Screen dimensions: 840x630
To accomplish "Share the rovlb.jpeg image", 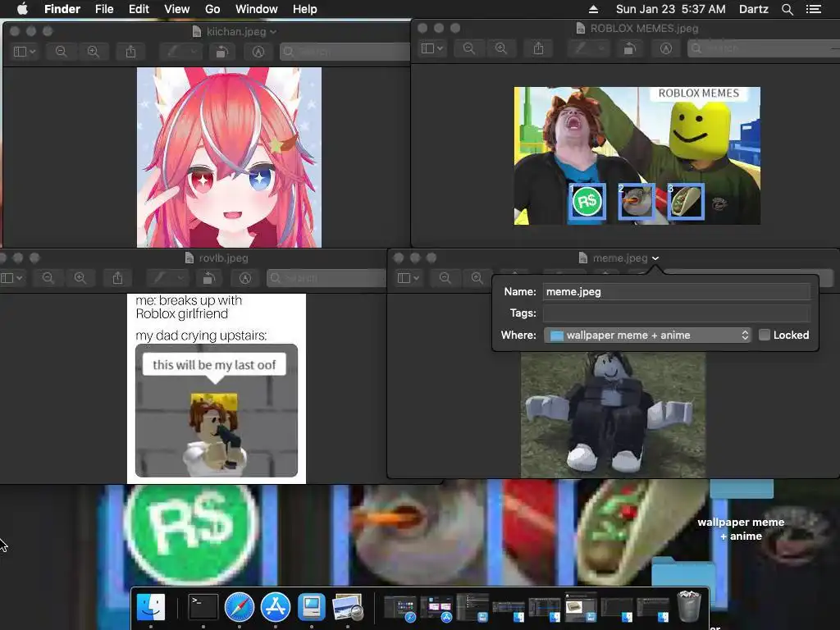I will [x=118, y=278].
